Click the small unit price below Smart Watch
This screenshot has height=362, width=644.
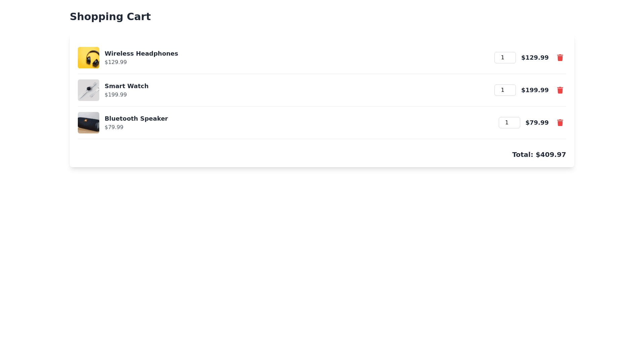tap(116, 95)
